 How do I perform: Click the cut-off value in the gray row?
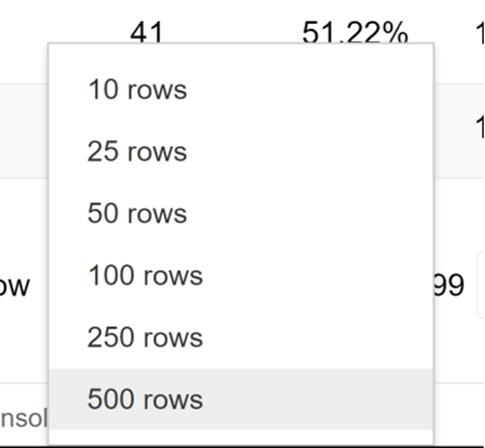[481, 128]
